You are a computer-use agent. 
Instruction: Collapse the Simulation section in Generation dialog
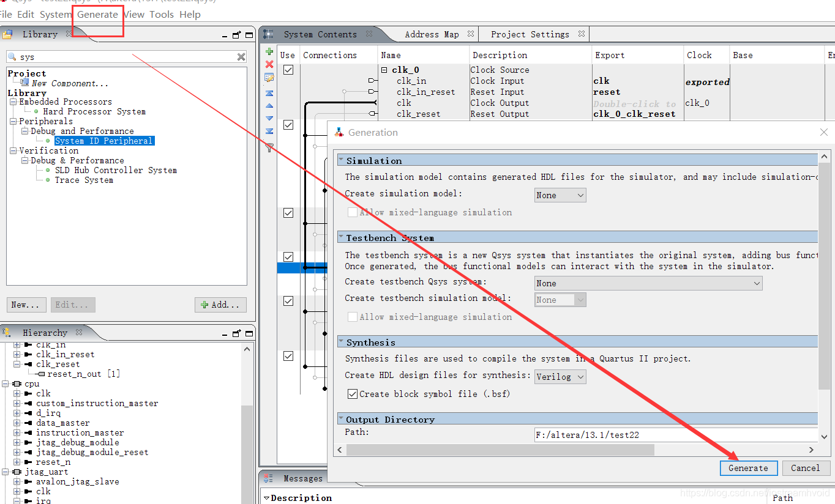click(x=342, y=161)
